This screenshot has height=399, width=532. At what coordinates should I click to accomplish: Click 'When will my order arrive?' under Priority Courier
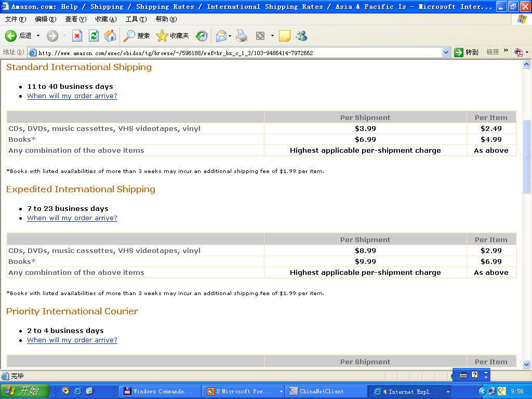72,340
